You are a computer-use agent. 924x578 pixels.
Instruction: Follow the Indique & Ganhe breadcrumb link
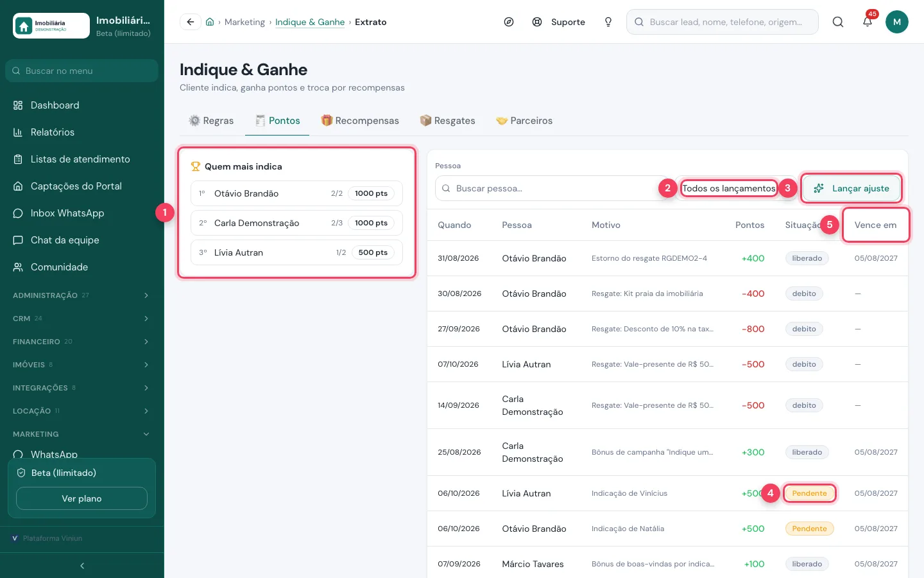point(310,22)
